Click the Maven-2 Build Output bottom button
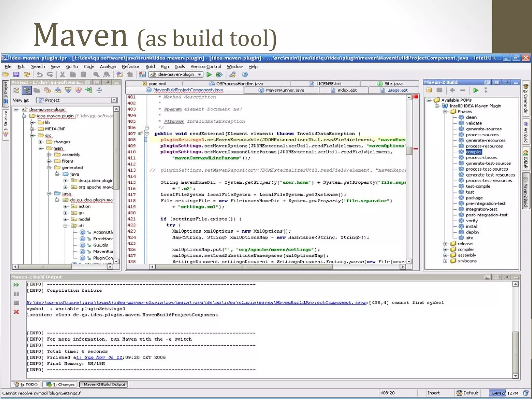 (104, 384)
